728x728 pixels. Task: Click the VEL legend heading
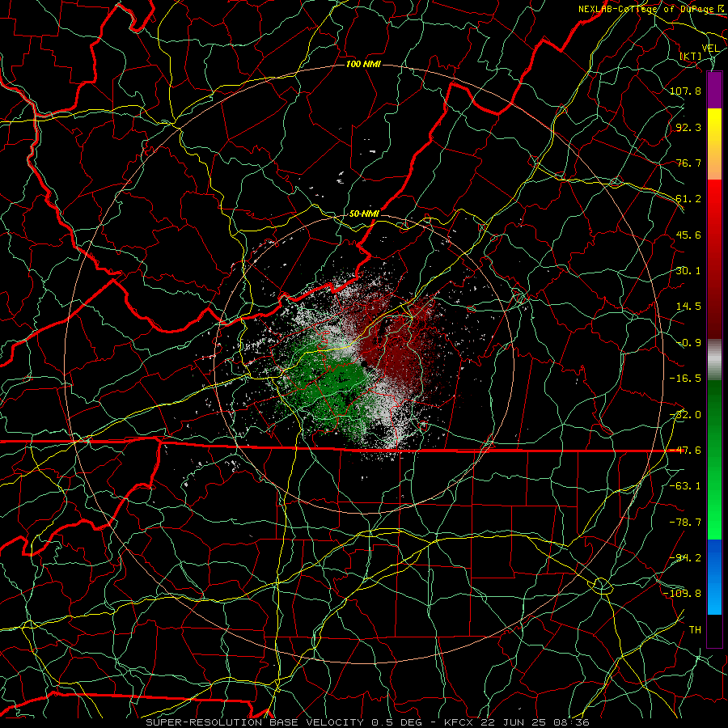pos(710,49)
